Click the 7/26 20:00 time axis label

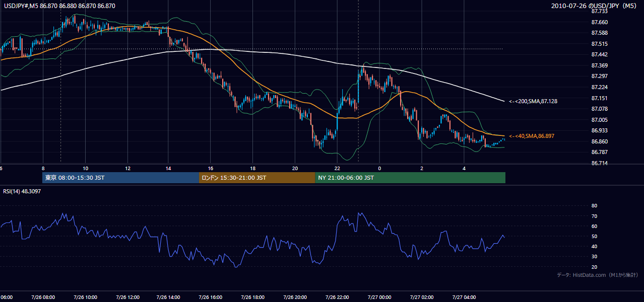[x=295, y=297]
